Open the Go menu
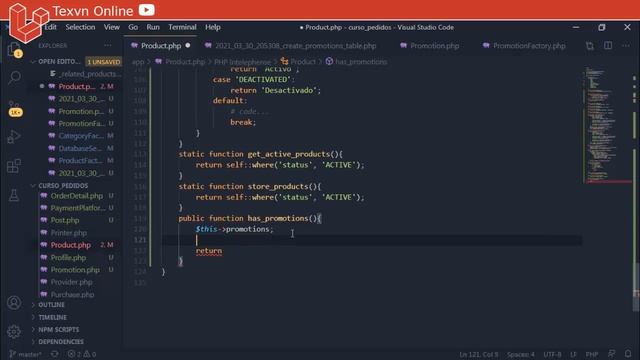Viewport: 640px width, 360px height. [x=133, y=27]
